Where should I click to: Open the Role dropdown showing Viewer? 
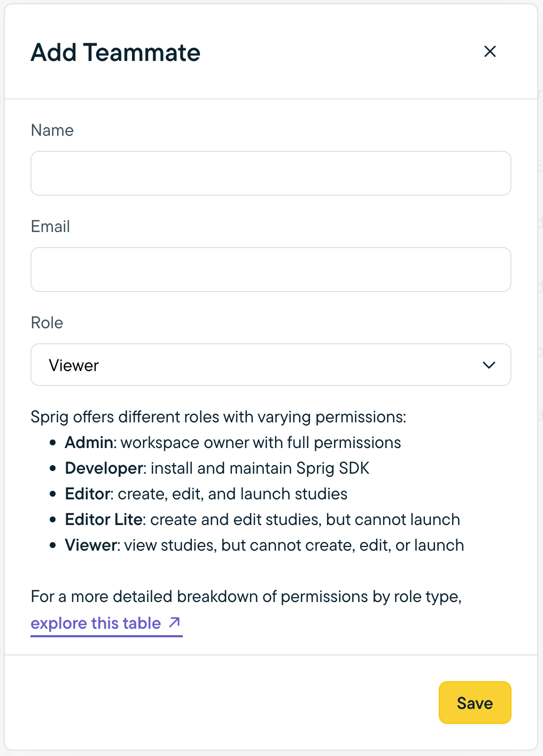click(271, 365)
